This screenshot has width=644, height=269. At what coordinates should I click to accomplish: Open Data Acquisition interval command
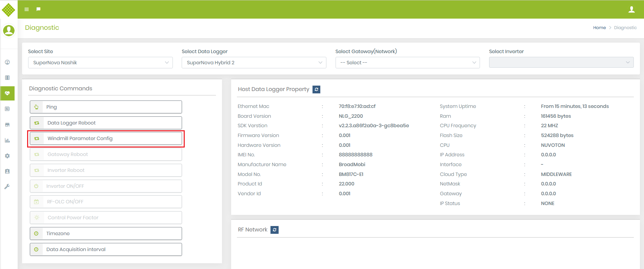coord(106,249)
